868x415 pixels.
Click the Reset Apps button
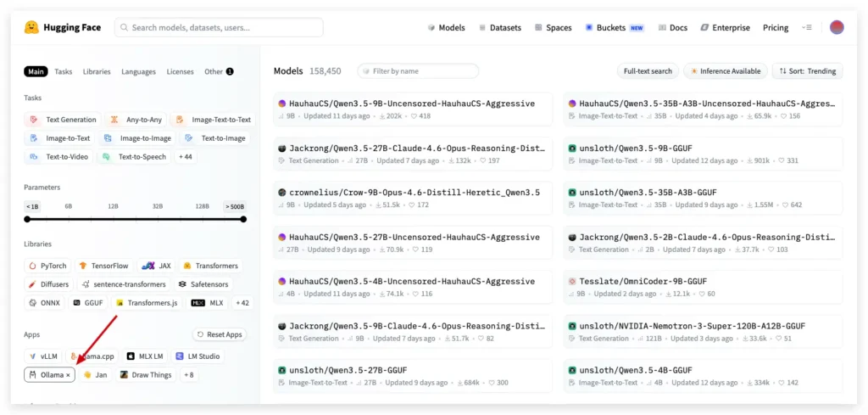point(220,334)
